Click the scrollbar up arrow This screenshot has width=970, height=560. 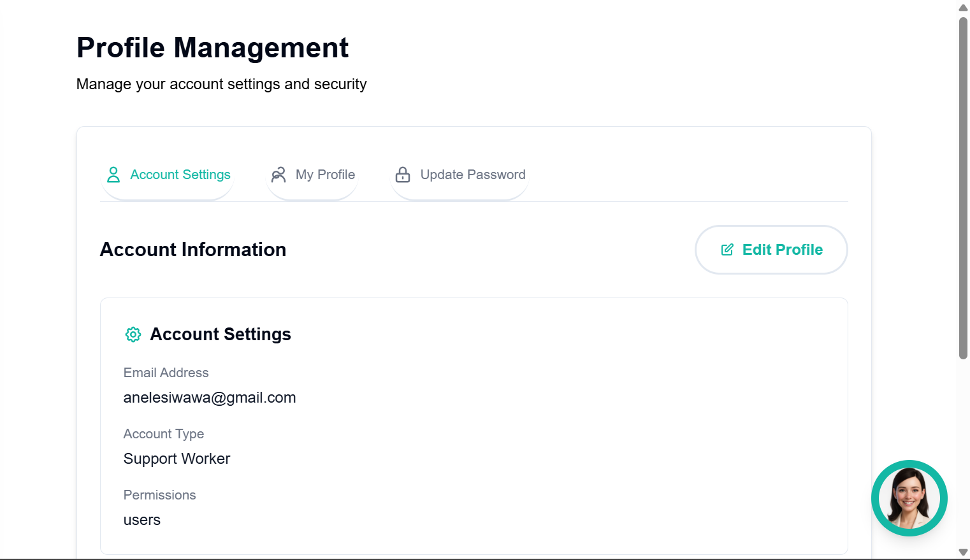pyautogui.click(x=963, y=8)
